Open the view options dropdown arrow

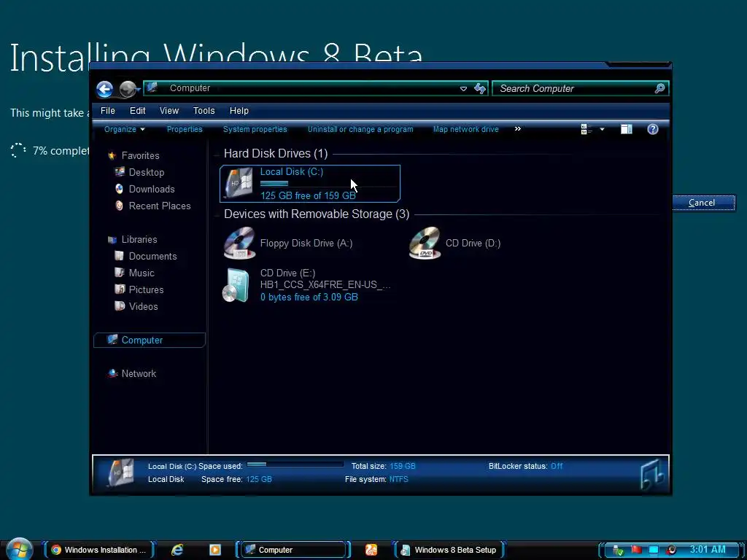point(602,129)
